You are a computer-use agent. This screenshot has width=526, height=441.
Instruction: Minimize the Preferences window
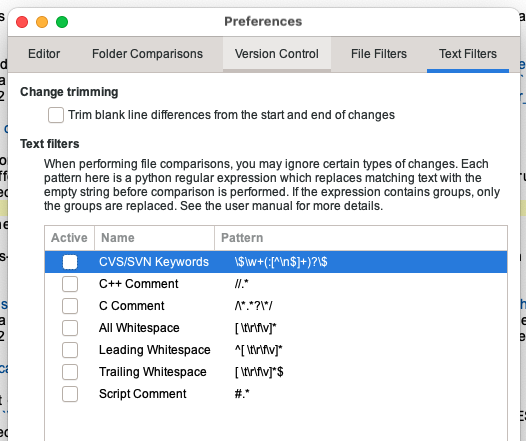(x=42, y=22)
